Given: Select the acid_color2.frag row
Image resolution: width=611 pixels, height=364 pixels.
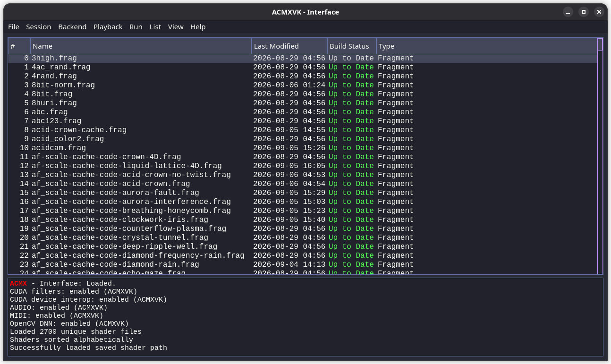Looking at the screenshot, I should point(303,139).
